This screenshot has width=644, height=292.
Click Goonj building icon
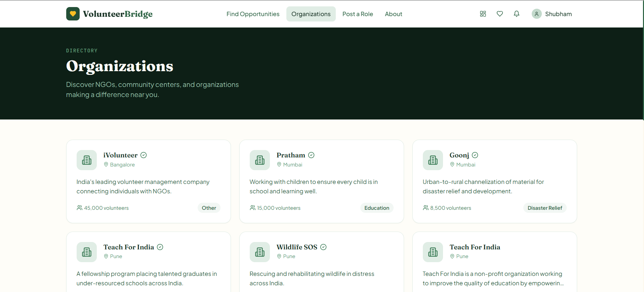click(x=433, y=160)
